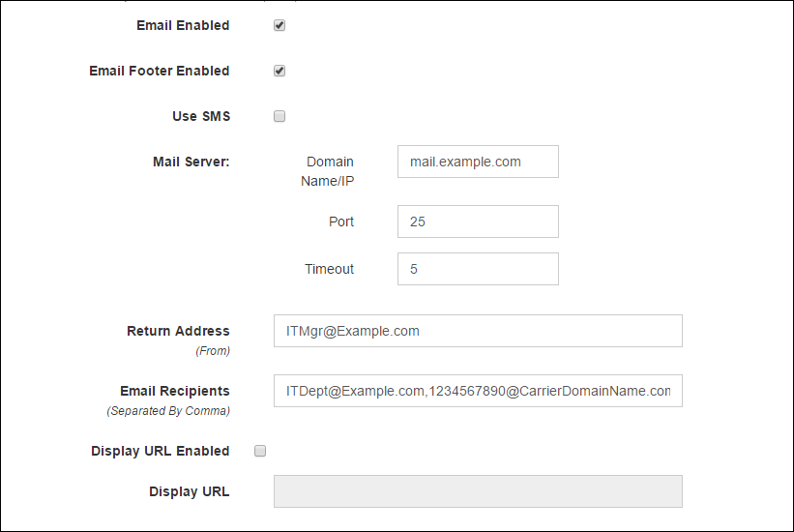This screenshot has width=794, height=532.
Task: Disable the Email Footer Enabled checkbox
Action: tap(279, 71)
